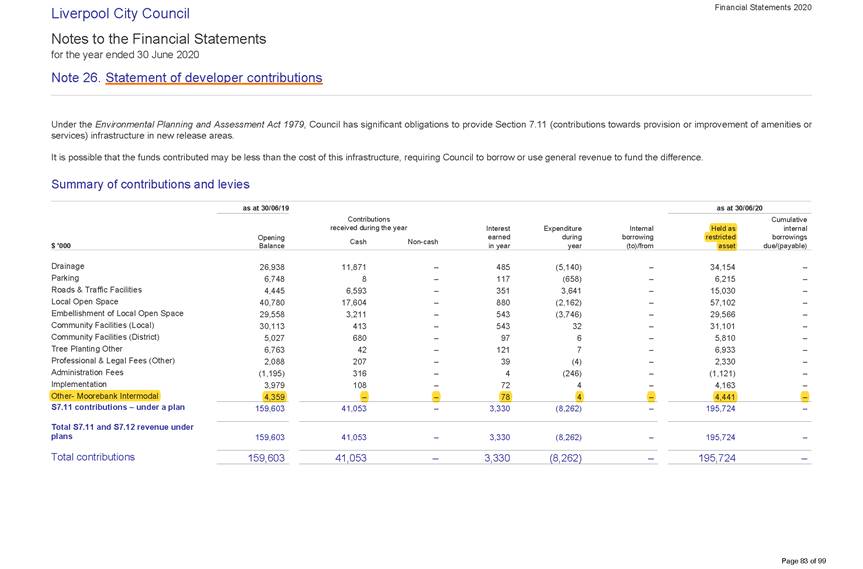Click Parking opening balance 6,748
This screenshot has width=863, height=569.
[275, 279]
